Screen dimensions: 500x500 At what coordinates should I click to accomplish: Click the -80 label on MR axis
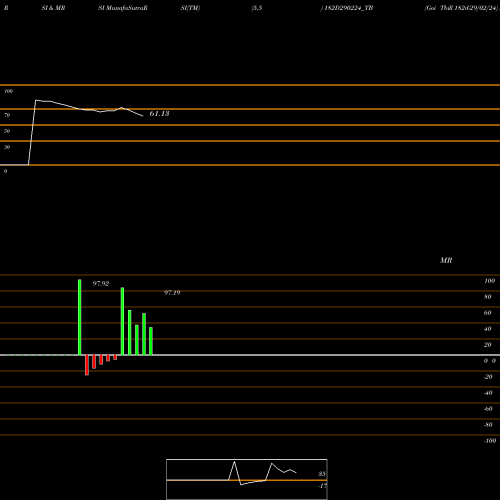(x=488, y=425)
